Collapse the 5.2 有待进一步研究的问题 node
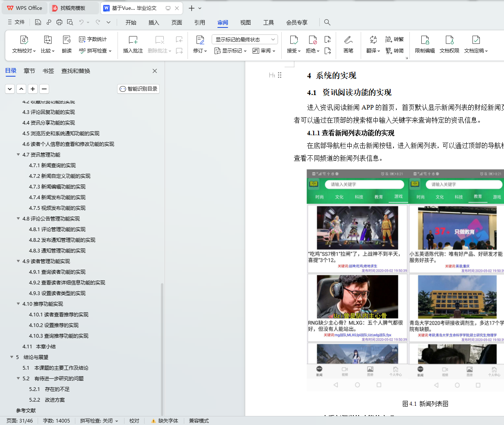Image resolution: width=504 pixels, height=425 pixels. (x=18, y=378)
